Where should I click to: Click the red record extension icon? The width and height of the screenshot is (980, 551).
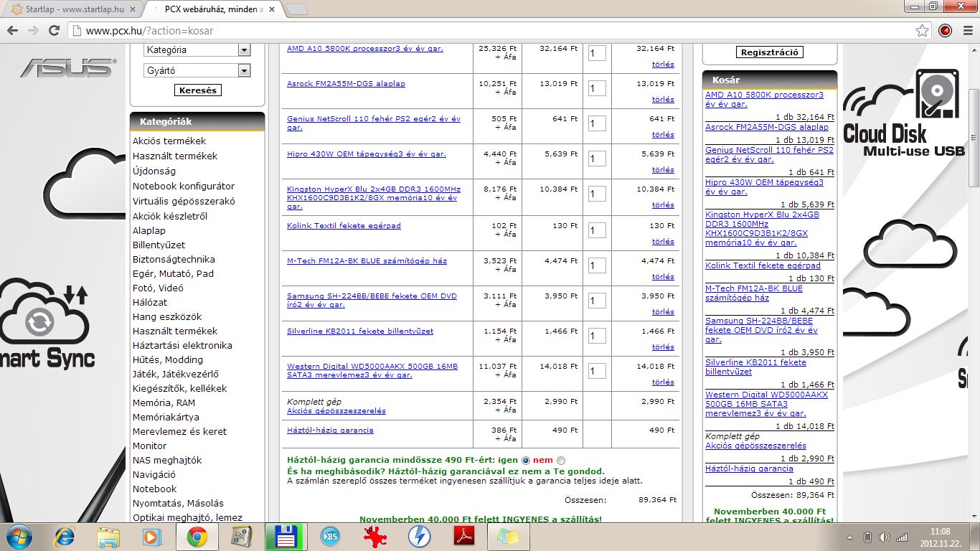tap(946, 31)
